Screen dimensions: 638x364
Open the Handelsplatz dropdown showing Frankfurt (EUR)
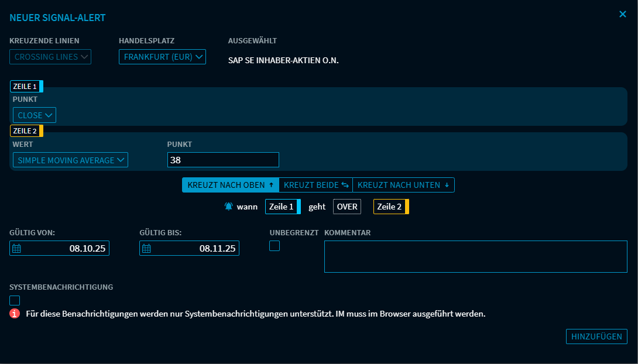[162, 57]
